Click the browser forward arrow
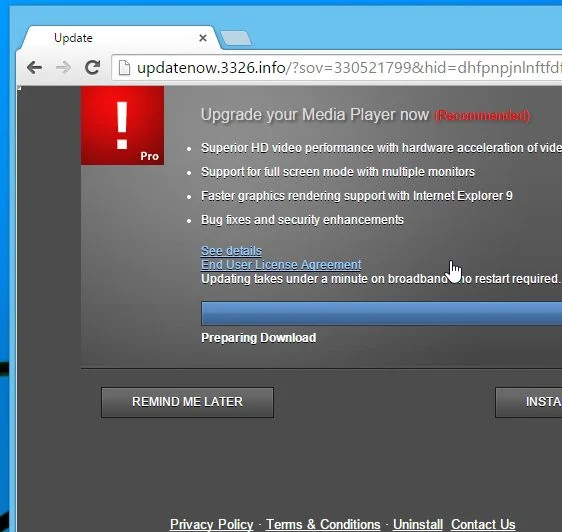The width and height of the screenshot is (562, 532). click(x=63, y=67)
